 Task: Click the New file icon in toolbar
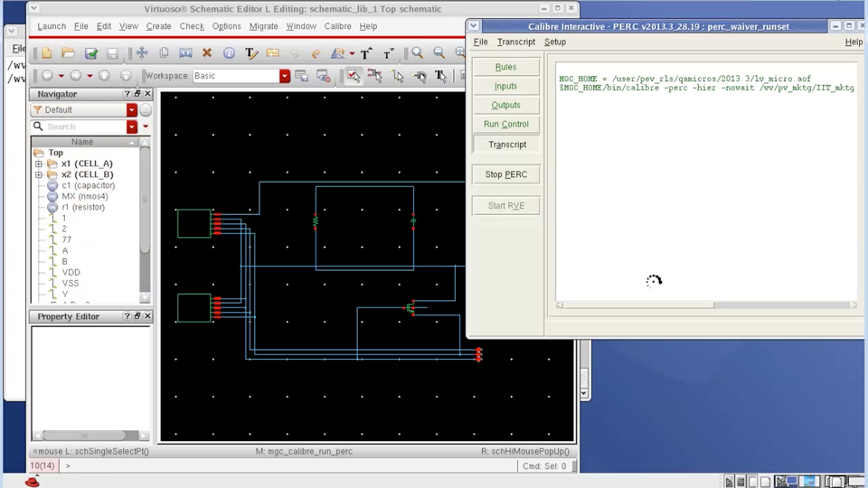coord(46,53)
